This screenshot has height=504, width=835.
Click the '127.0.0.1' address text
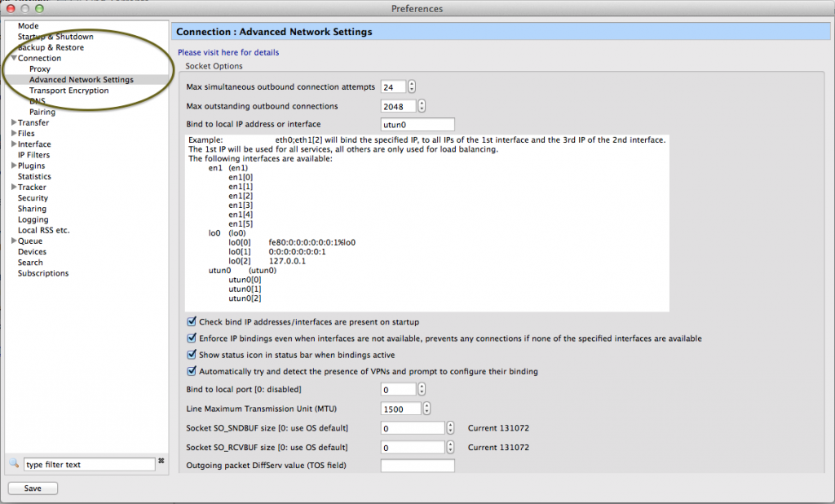point(287,261)
